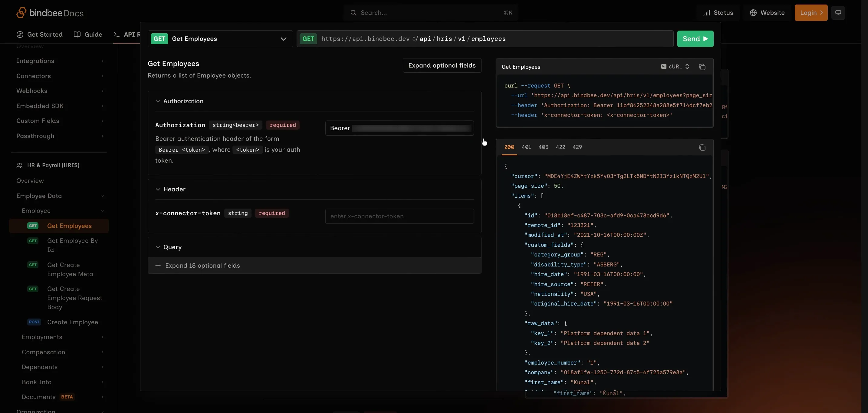Select the 403 response tab
The width and height of the screenshot is (868, 413).
click(543, 147)
